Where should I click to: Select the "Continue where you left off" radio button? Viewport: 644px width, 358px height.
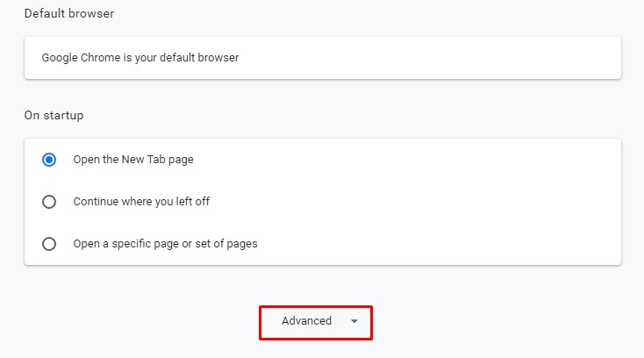49,202
